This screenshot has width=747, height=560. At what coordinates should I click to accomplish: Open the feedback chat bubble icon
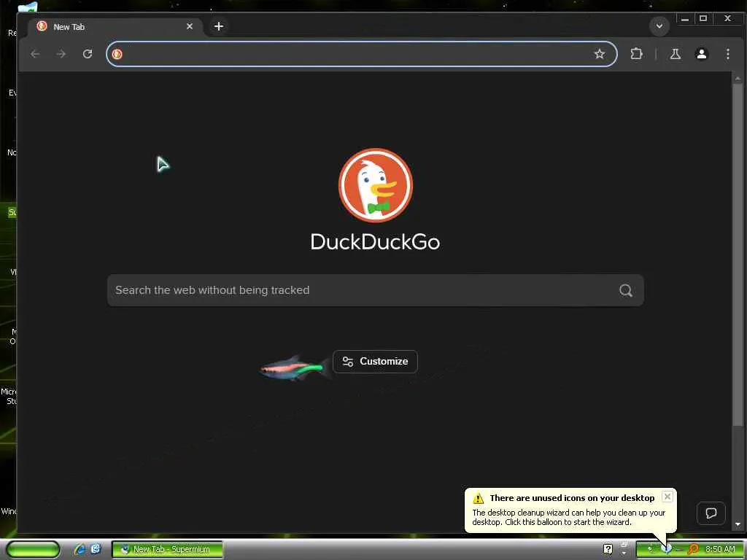point(711,513)
